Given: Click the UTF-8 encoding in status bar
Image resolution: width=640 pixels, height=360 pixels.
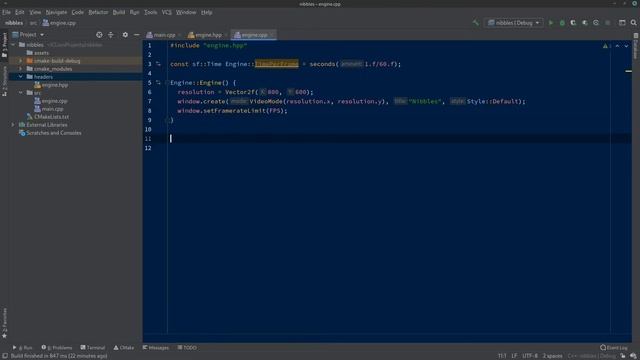Looking at the screenshot, I should coord(530,356).
